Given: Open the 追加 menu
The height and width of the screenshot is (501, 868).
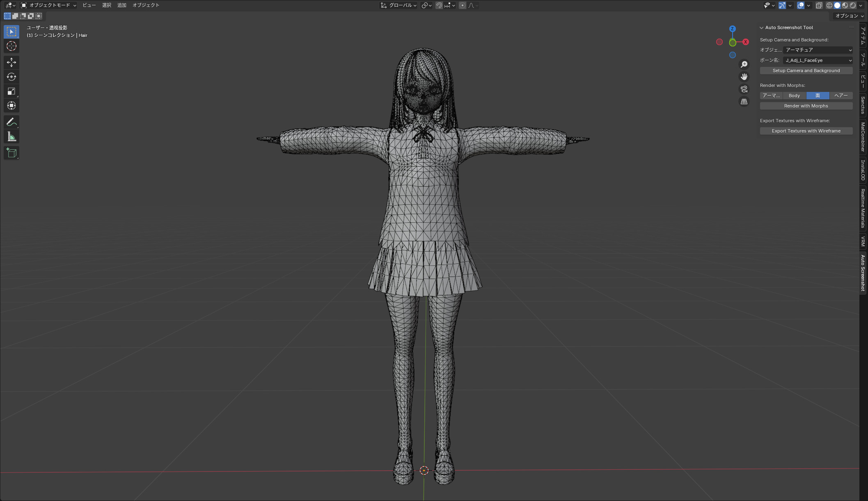Looking at the screenshot, I should click(x=122, y=5).
